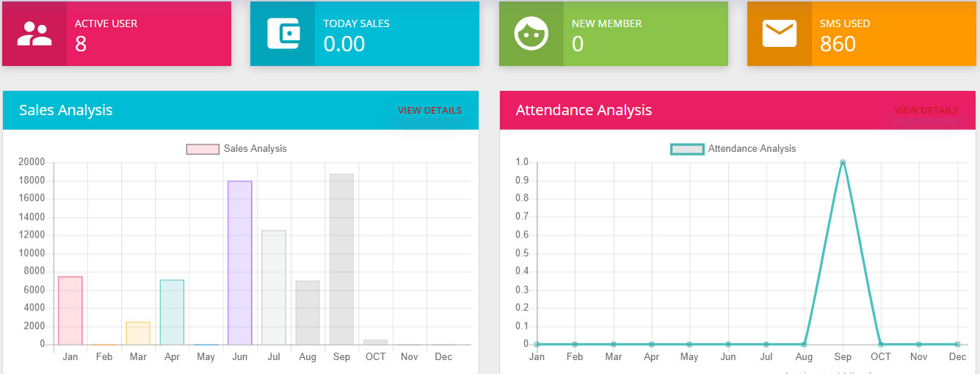Screen dimensions: 980x374
Task: Open View Details for Sales Analysis
Action: (x=429, y=111)
